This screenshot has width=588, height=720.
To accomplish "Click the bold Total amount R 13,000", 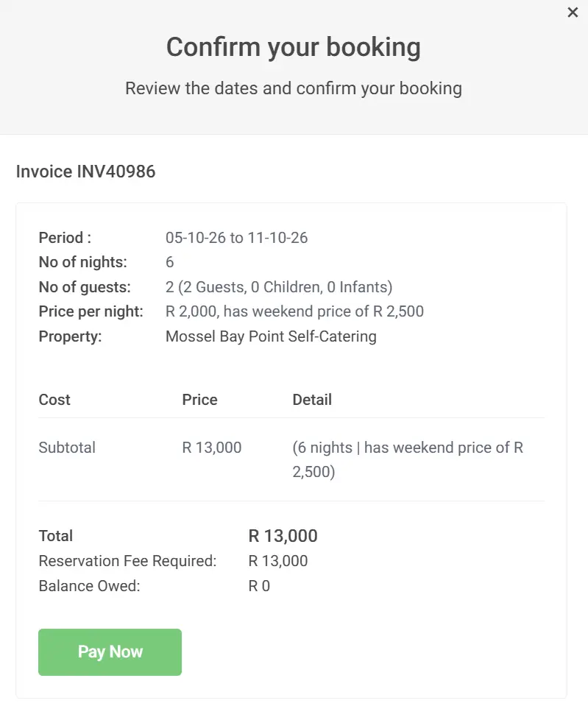I will click(x=283, y=536).
